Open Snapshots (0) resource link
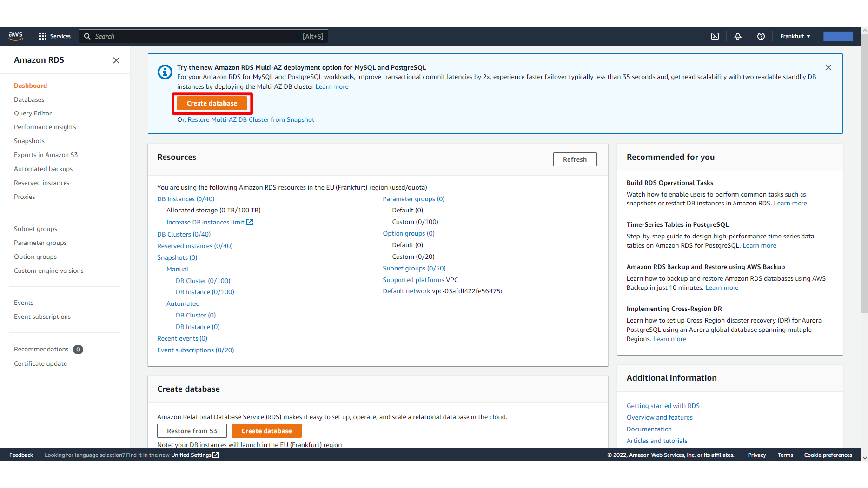The height and width of the screenshot is (488, 868). tap(177, 258)
